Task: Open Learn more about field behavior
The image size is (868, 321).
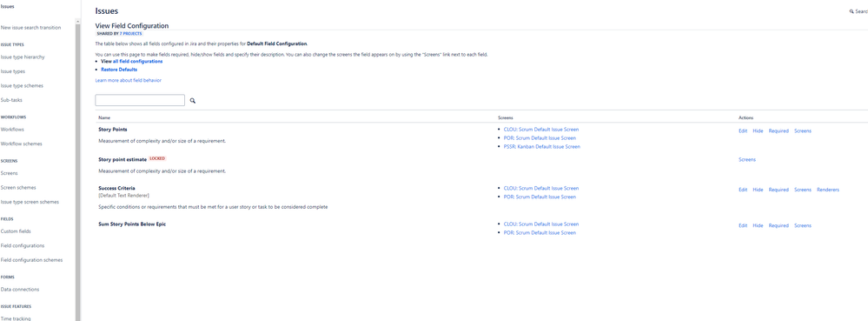Action: (129, 80)
